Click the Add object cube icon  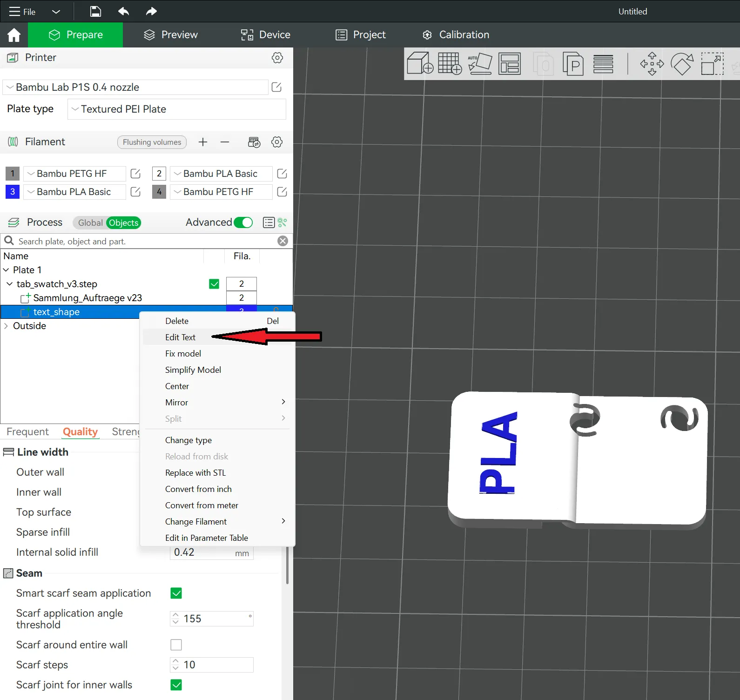point(420,63)
